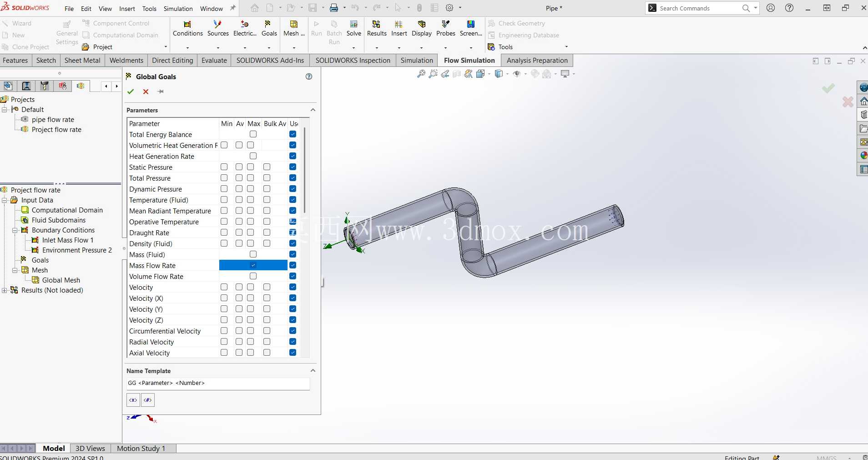Image resolution: width=868 pixels, height=460 pixels.
Task: Collapse the Boundary Conditions tree node
Action: click(15, 230)
